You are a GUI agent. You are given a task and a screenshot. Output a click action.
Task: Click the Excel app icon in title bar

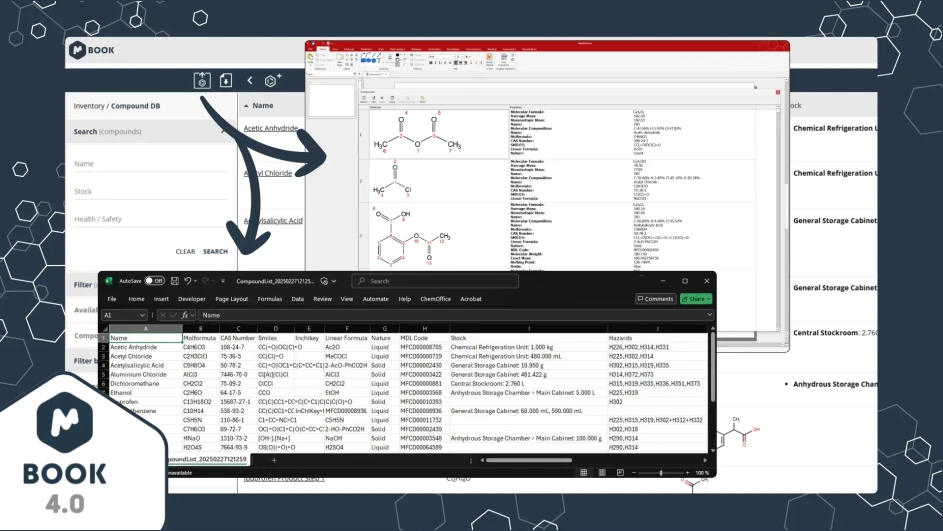[x=109, y=281]
